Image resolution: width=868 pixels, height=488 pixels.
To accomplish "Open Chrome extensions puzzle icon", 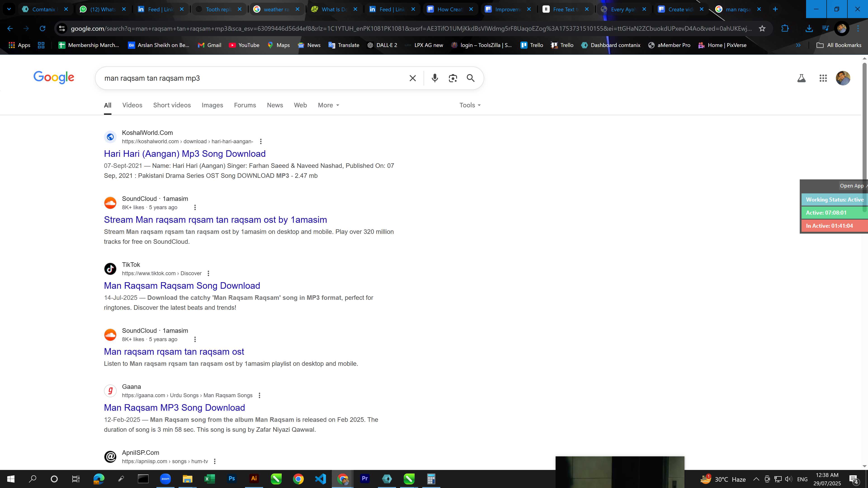I will (785, 29).
